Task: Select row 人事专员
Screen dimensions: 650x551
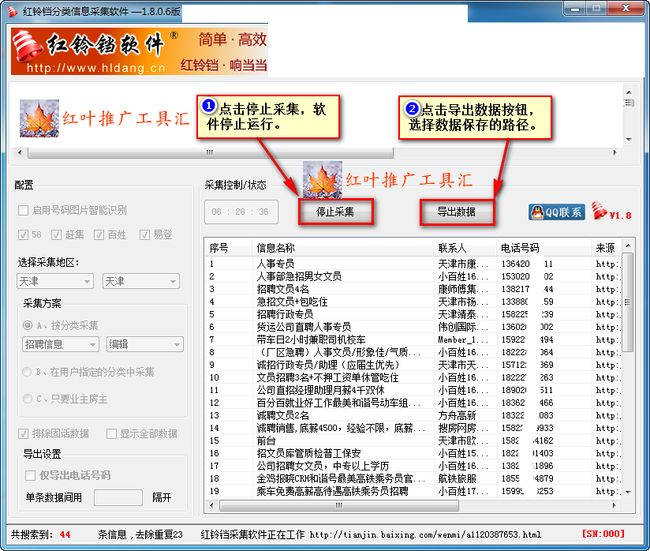Action: coord(413,264)
